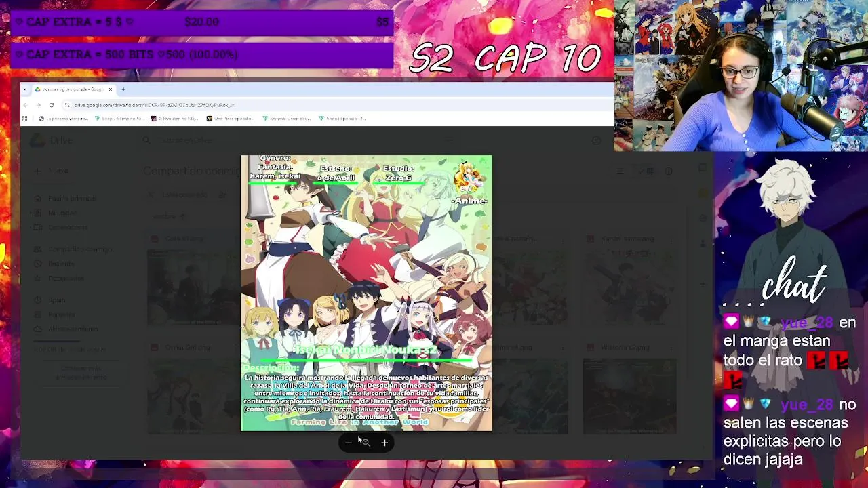Viewport: 868px width, 488px height.
Task: Go back in browser history
Action: pyautogui.click(x=26, y=105)
